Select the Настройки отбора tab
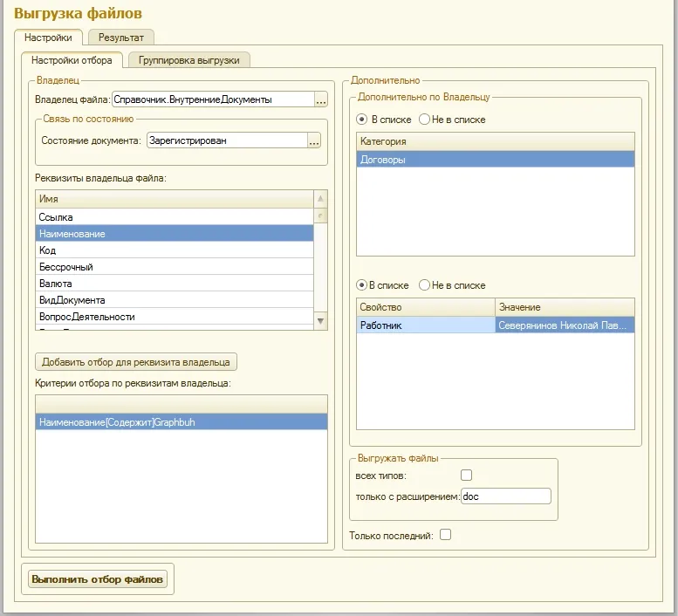Viewport: 678px width, 616px height. click(72, 60)
